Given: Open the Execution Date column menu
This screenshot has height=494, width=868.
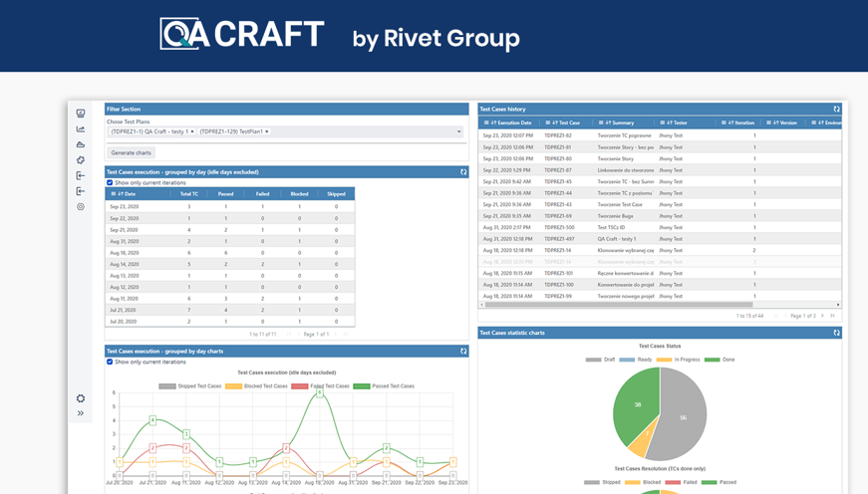Looking at the screenshot, I should pos(487,123).
